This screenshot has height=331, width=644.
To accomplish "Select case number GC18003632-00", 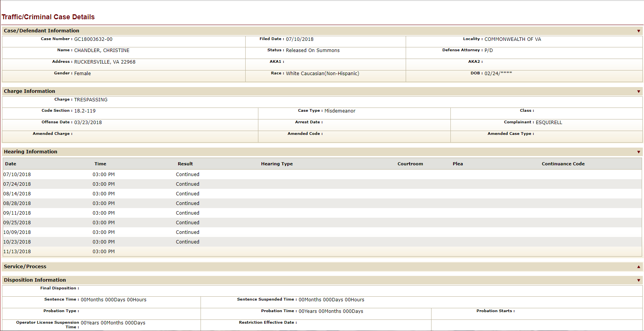I will pos(93,39).
